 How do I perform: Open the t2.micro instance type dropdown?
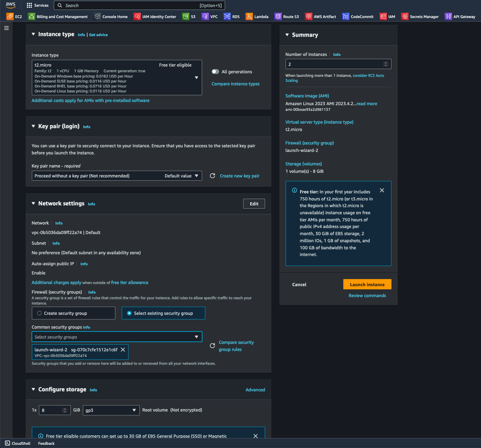(x=117, y=78)
